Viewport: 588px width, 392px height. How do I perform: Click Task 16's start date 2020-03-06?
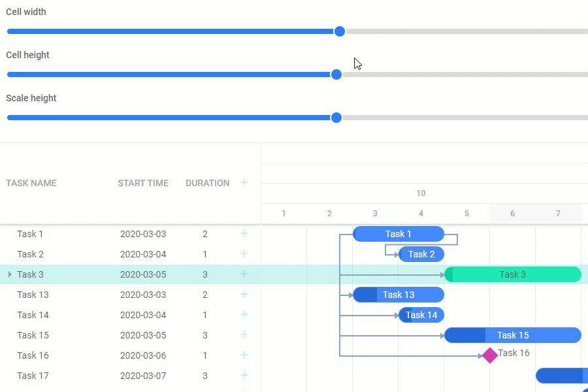pos(143,355)
